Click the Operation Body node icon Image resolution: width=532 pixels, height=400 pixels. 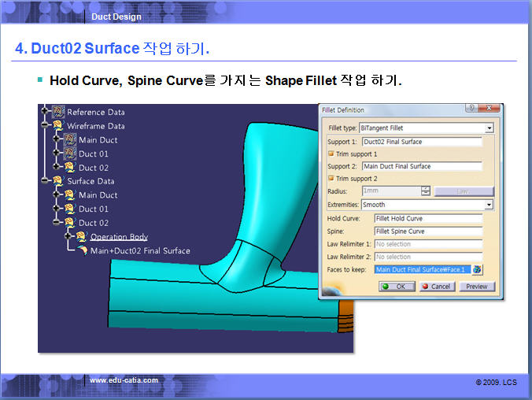pyautogui.click(x=81, y=236)
